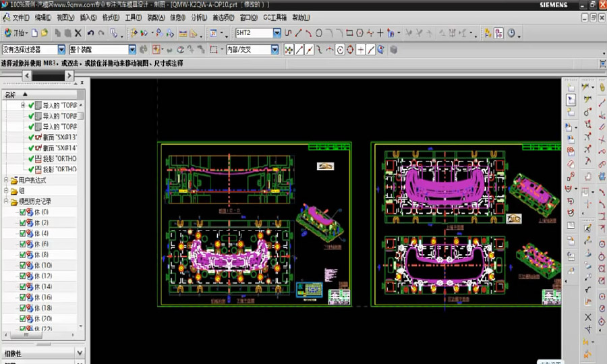Select the 模型历史记录 tree node

tap(35, 202)
